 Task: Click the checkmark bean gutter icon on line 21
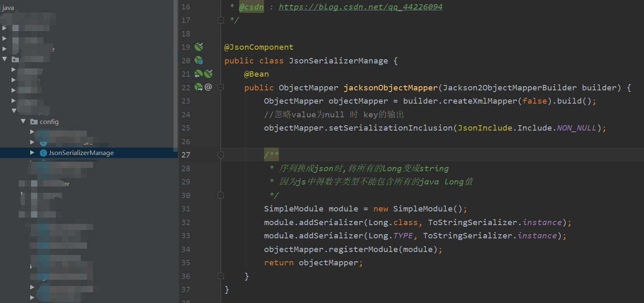pyautogui.click(x=208, y=74)
